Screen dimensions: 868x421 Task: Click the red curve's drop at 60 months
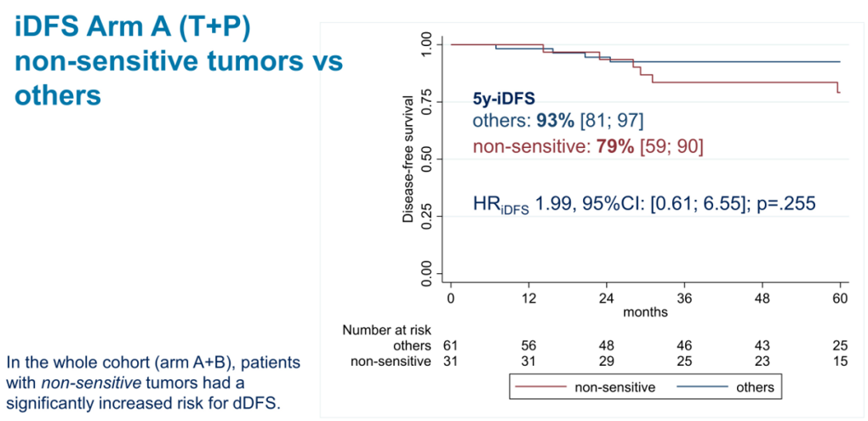pyautogui.click(x=838, y=88)
